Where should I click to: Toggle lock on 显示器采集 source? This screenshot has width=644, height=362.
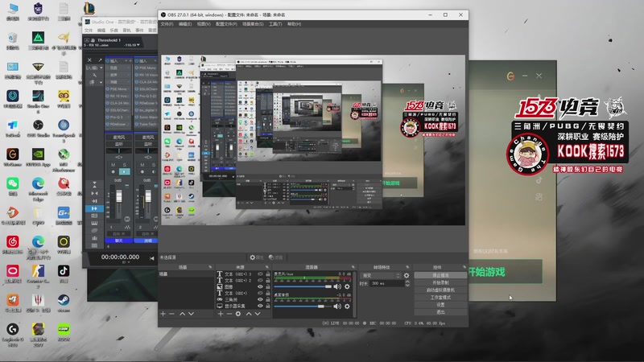coord(268,306)
